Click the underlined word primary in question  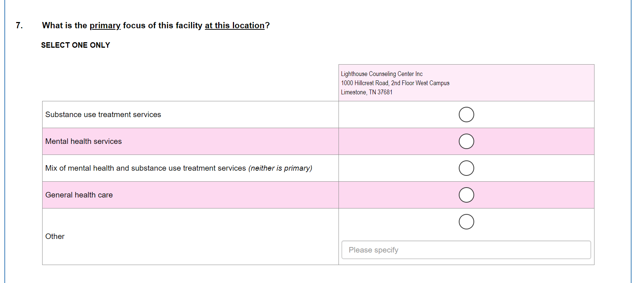(x=105, y=25)
